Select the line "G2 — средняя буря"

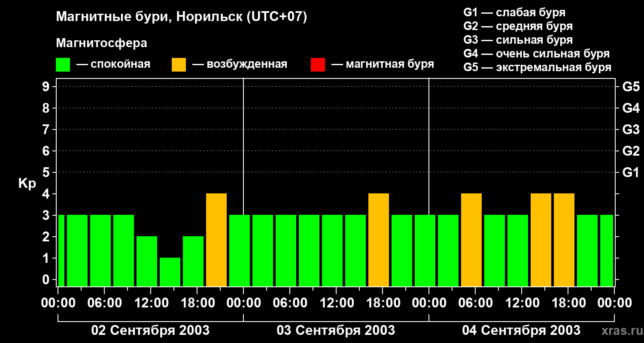coord(518,26)
